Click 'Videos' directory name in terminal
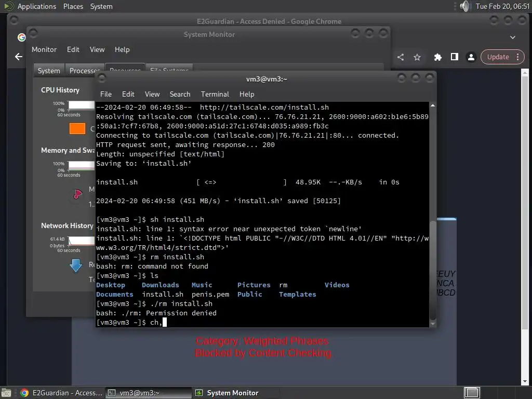This screenshot has height=399, width=532. coord(337,285)
